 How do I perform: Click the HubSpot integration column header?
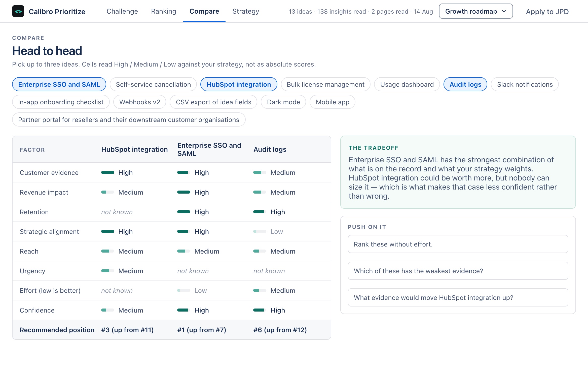(x=134, y=149)
